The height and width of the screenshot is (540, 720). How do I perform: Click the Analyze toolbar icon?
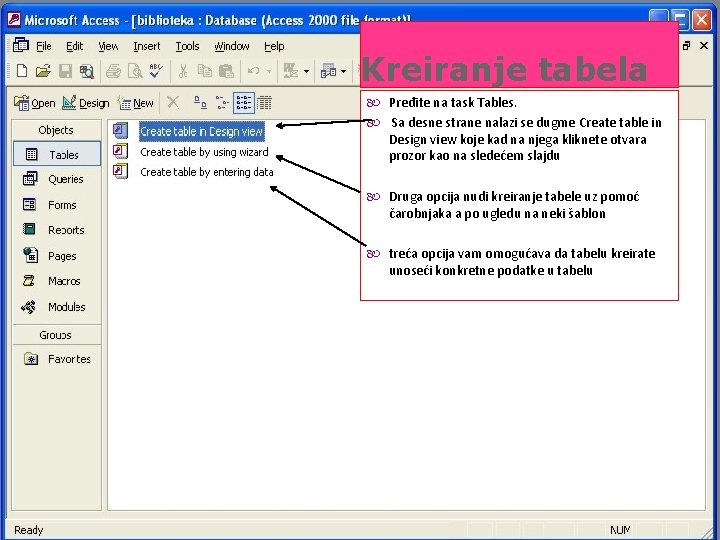[x=328, y=71]
